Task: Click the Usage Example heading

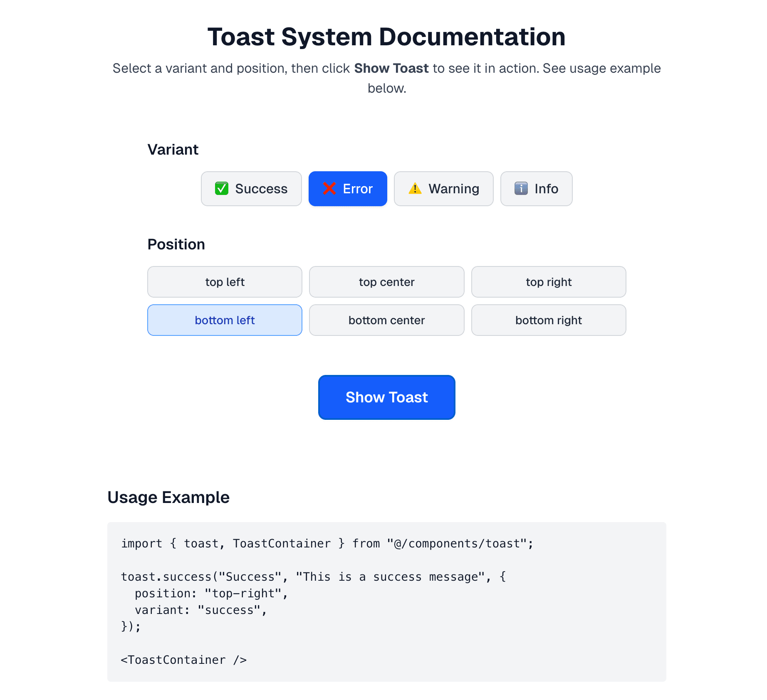Action: point(168,497)
